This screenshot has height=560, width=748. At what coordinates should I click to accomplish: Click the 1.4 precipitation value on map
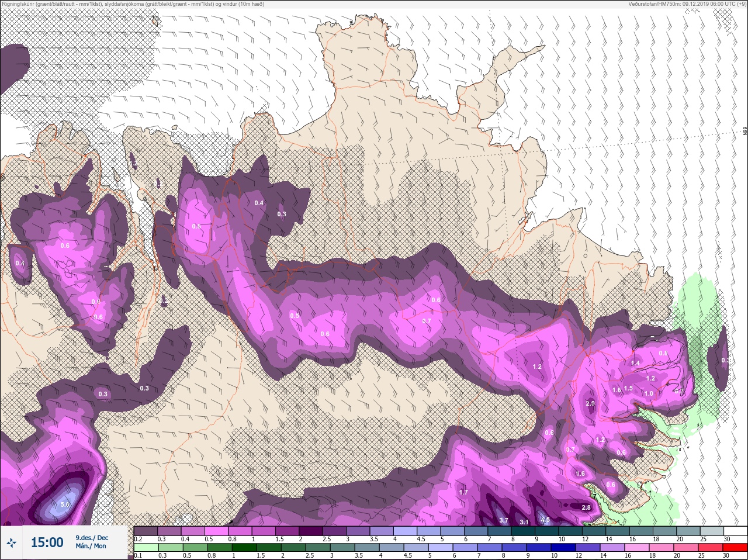pos(636,363)
